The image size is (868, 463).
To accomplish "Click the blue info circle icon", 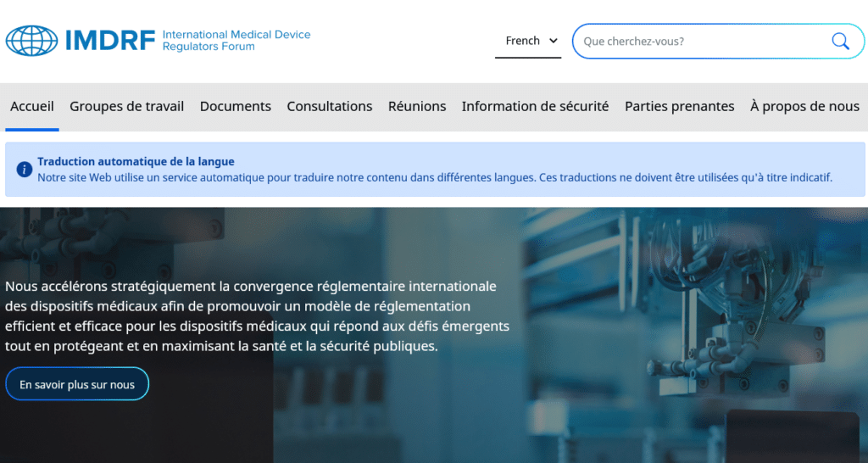I will [x=24, y=170].
